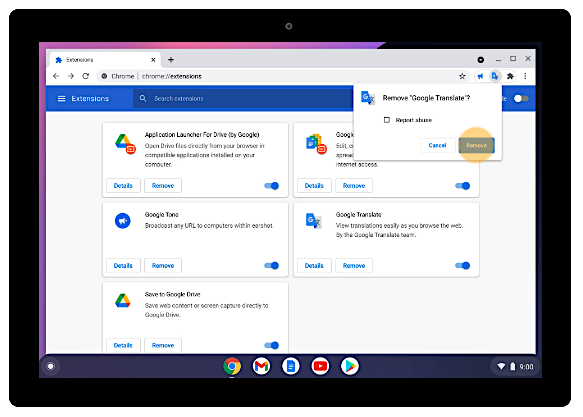The image size is (583, 417).
Task: Click the 'Extensions' page header title
Action: point(90,98)
